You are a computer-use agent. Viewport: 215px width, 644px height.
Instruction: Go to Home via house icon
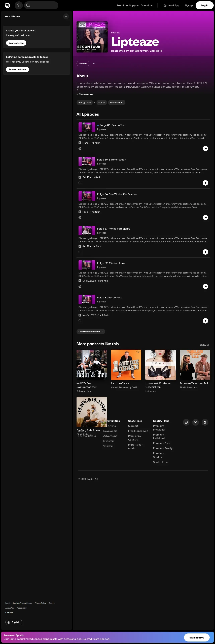pyautogui.click(x=19, y=5)
